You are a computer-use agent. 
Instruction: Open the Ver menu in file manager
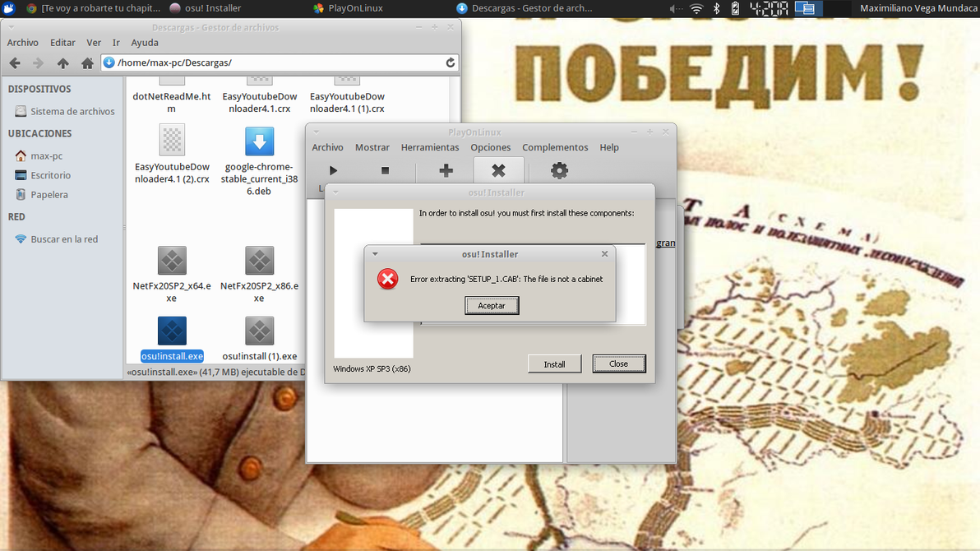(94, 43)
